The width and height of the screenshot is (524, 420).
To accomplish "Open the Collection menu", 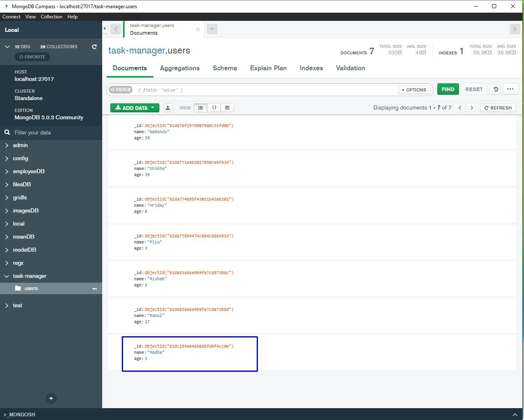I will coord(52,17).
